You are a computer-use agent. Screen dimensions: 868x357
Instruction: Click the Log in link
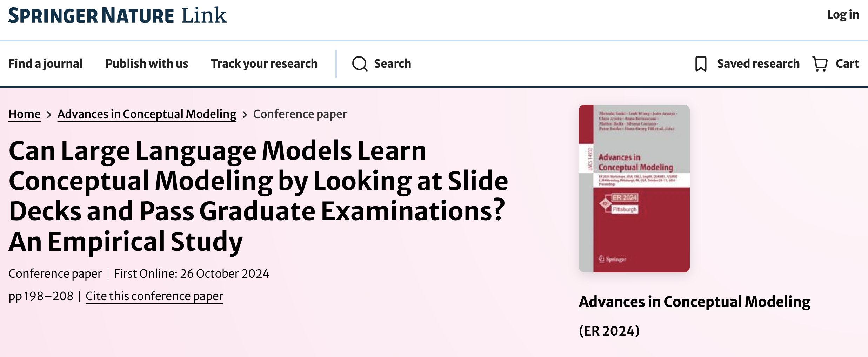(843, 15)
